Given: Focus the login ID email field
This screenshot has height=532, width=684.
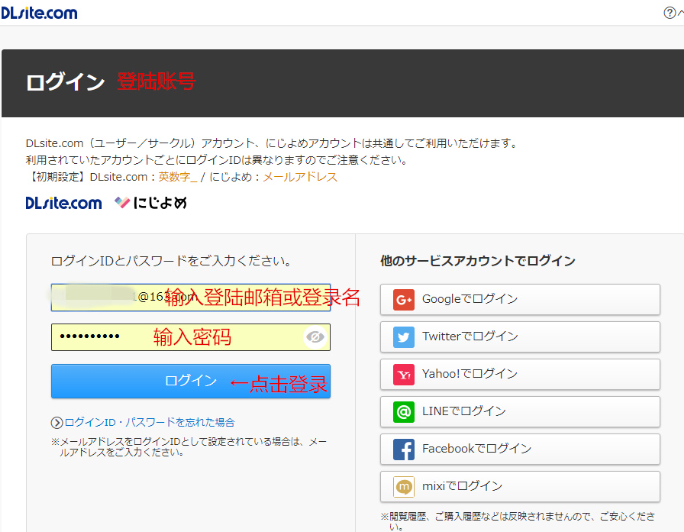Looking at the screenshot, I should point(190,297).
